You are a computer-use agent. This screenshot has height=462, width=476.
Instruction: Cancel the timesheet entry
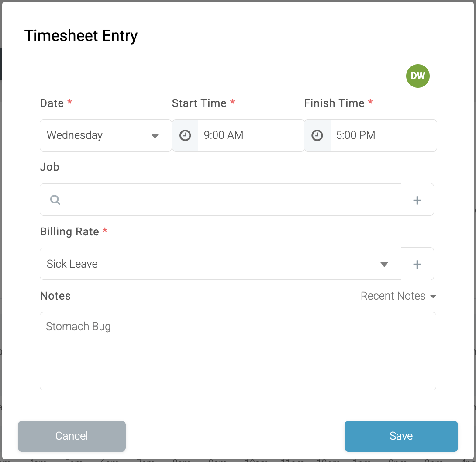pos(72,436)
